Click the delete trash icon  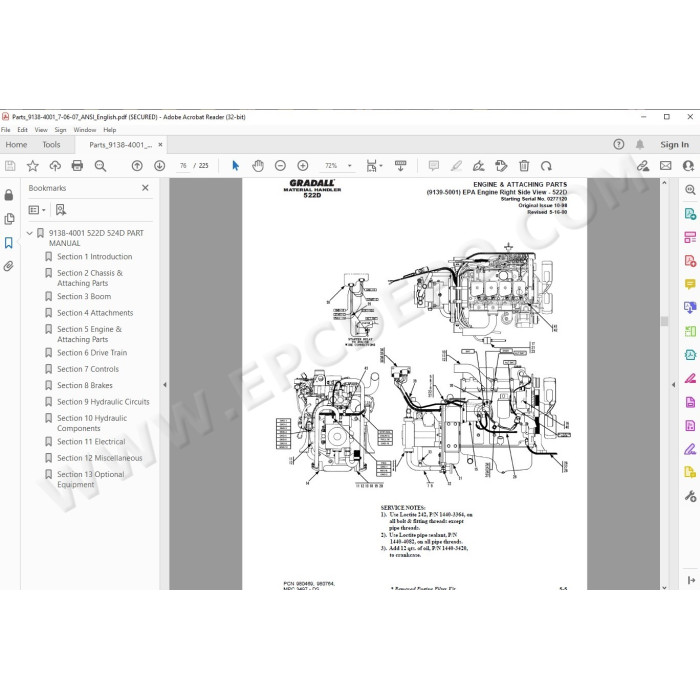[524, 166]
